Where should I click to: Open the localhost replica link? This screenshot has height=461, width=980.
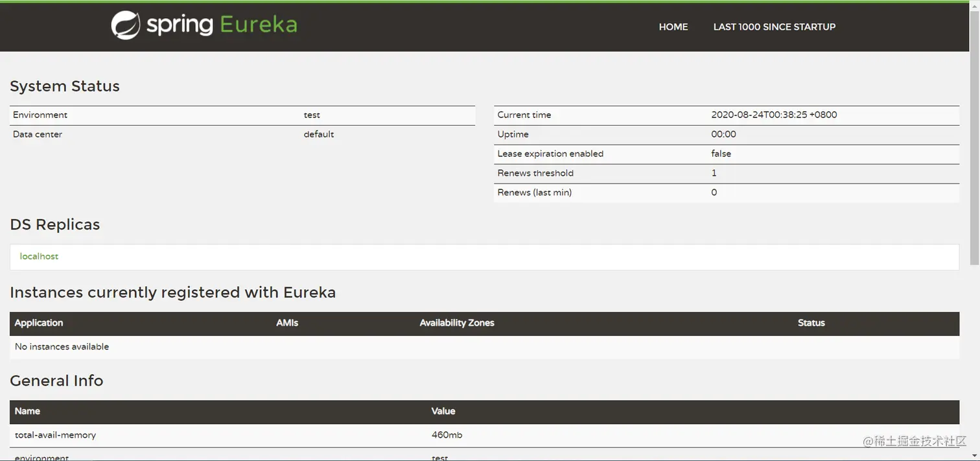tap(39, 256)
